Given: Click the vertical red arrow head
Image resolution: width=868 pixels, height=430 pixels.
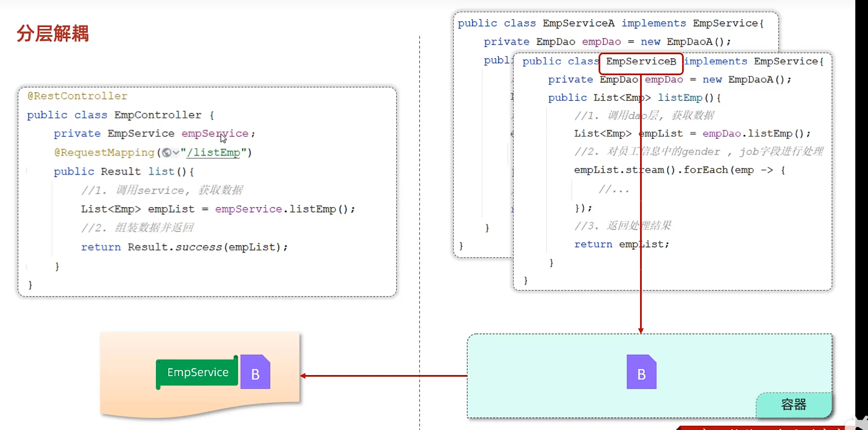Looking at the screenshot, I should [x=641, y=331].
